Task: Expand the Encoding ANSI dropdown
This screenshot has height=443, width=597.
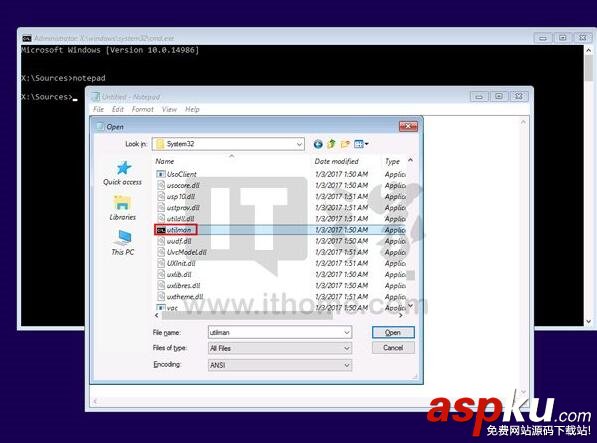Action: point(346,365)
